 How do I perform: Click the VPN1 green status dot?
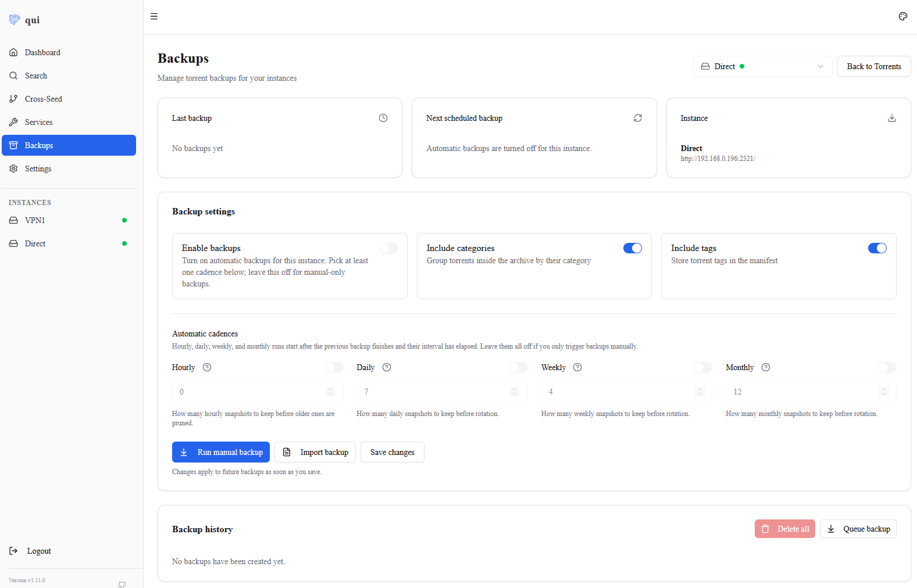click(x=124, y=220)
